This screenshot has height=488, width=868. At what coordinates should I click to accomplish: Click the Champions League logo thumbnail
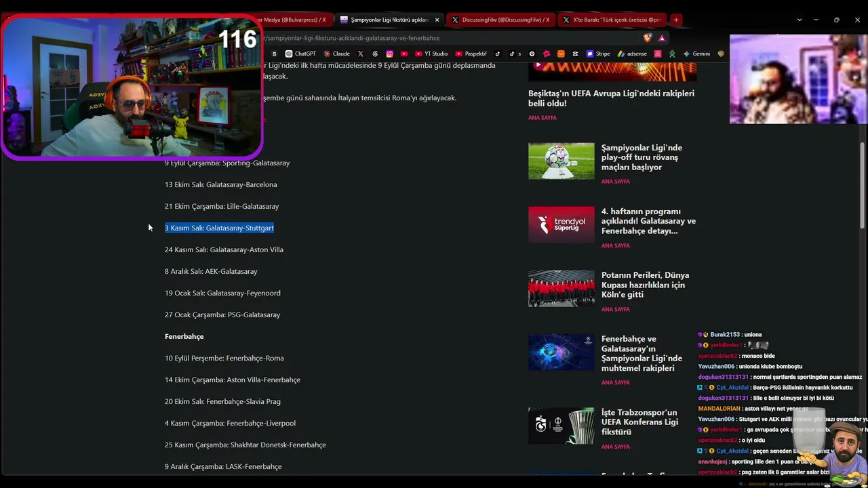pos(561,352)
